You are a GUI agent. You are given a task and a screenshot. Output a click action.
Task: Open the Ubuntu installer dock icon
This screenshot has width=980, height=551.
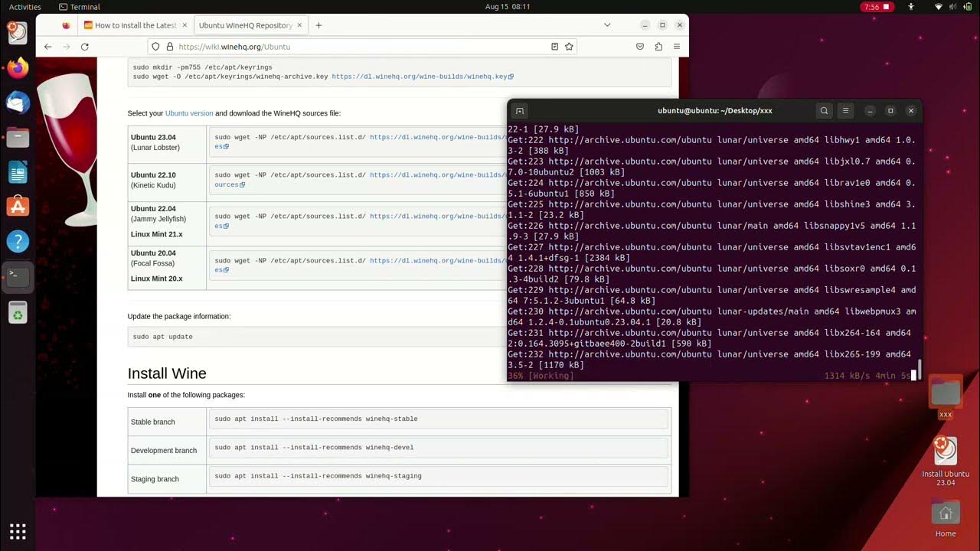click(18, 33)
